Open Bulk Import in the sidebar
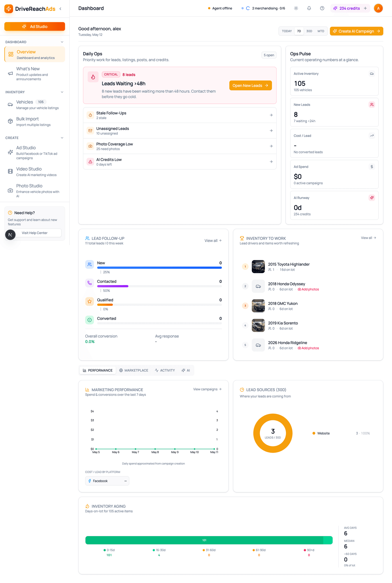 (35, 121)
